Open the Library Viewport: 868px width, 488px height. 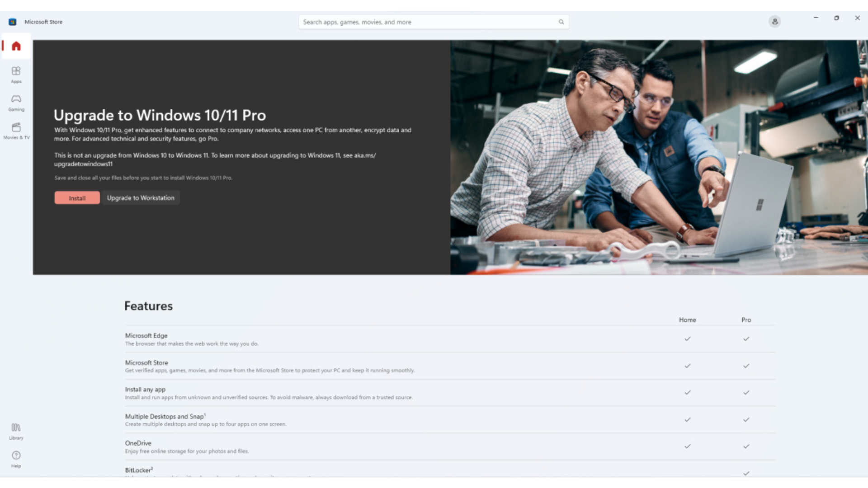coord(16,431)
